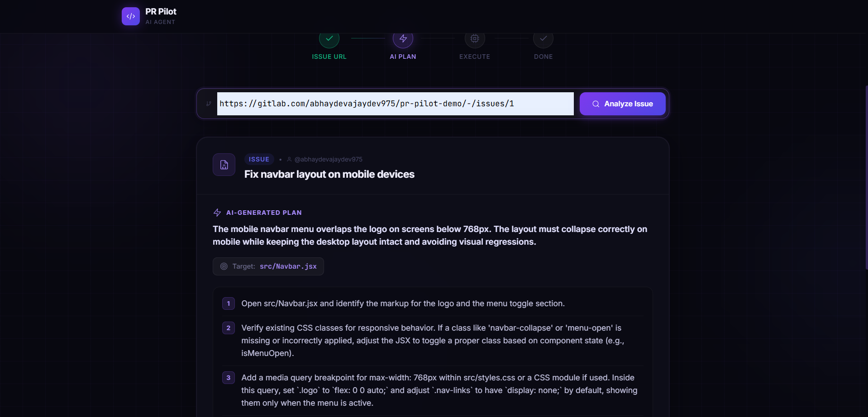Select the Issue URL checkmark step

point(329,39)
